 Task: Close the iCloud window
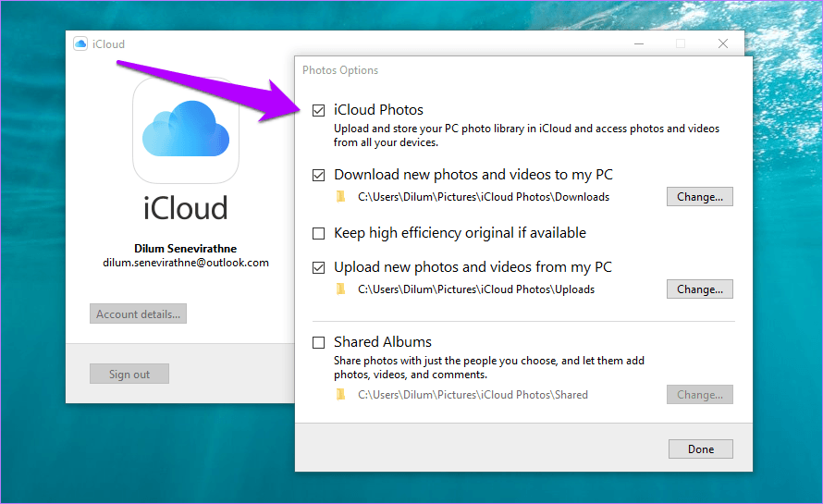[723, 43]
